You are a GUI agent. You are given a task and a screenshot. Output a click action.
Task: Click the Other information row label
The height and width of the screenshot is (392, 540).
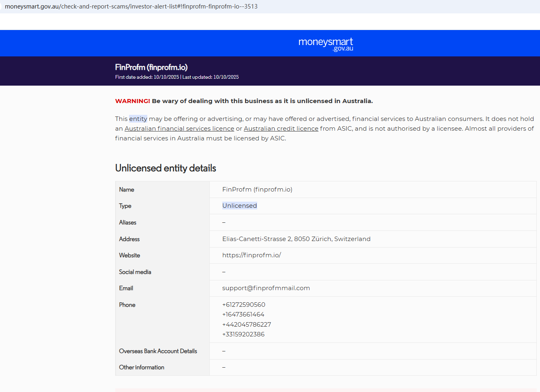click(142, 367)
